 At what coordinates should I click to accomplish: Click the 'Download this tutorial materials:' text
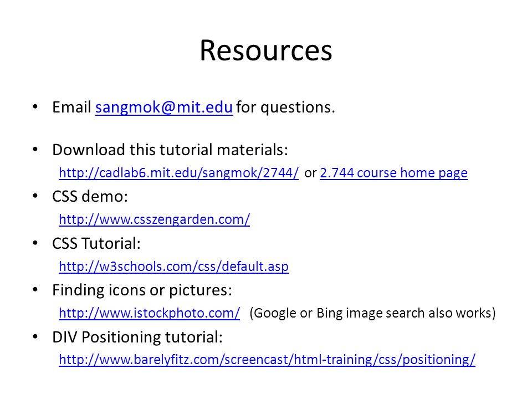[x=170, y=150]
